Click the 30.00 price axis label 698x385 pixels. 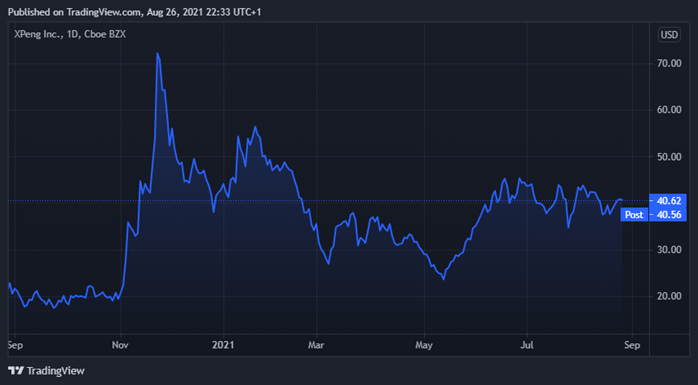(x=669, y=250)
